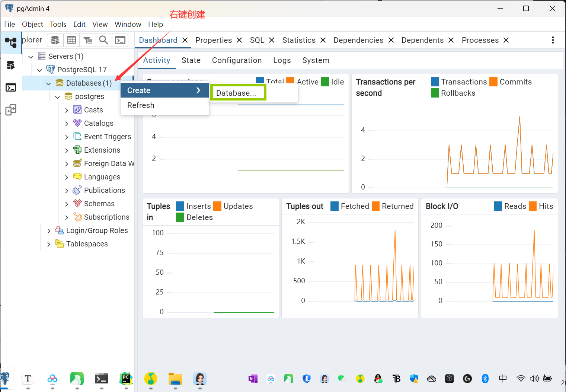Click the volume speaker icon in system tray
The image size is (566, 392).
click(534, 379)
